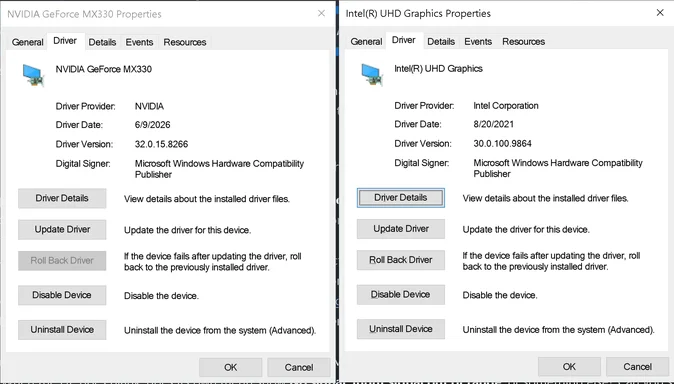The image size is (674, 384).
Task: Click Digital Signer value in Intel window
Action: (558, 168)
